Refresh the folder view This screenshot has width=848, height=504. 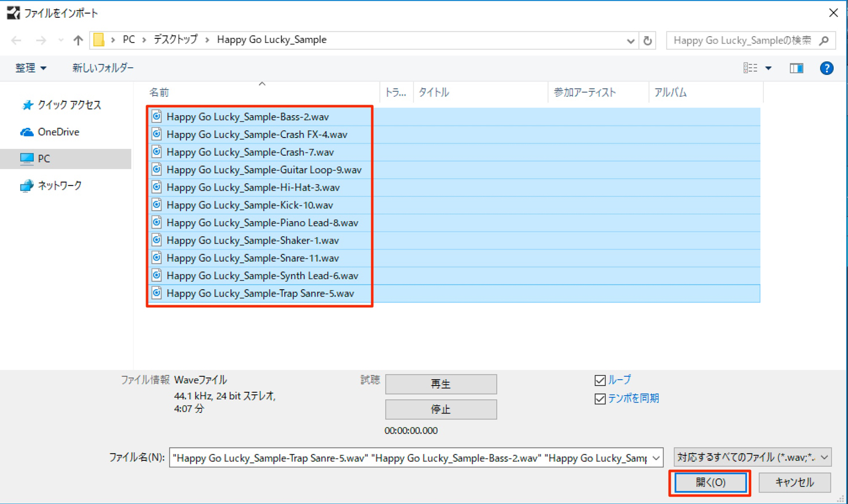click(x=647, y=41)
